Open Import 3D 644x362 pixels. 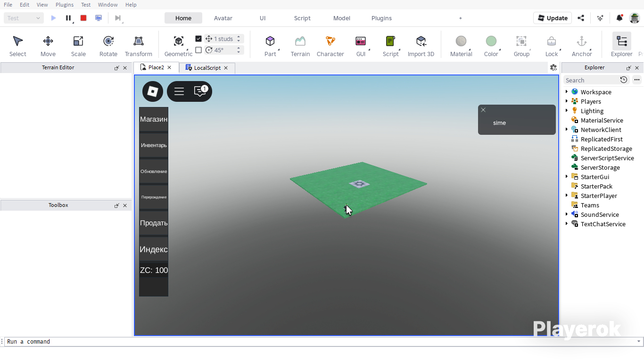click(x=421, y=46)
